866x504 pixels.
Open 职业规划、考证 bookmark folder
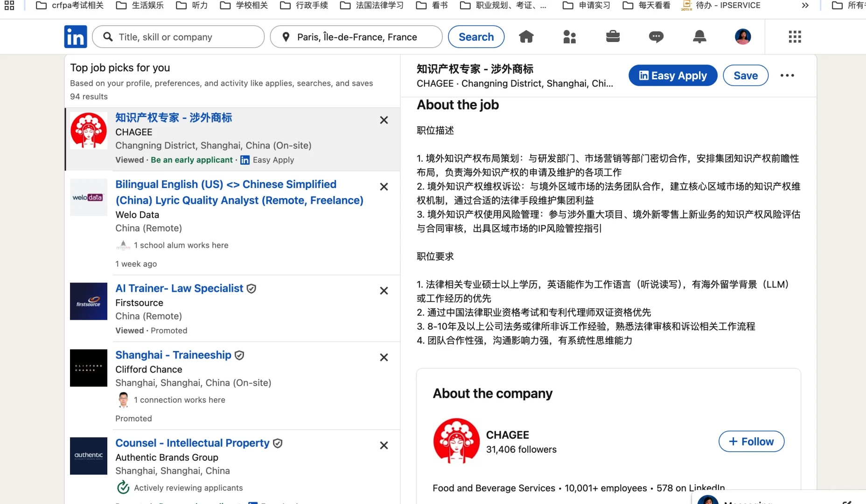click(x=503, y=6)
